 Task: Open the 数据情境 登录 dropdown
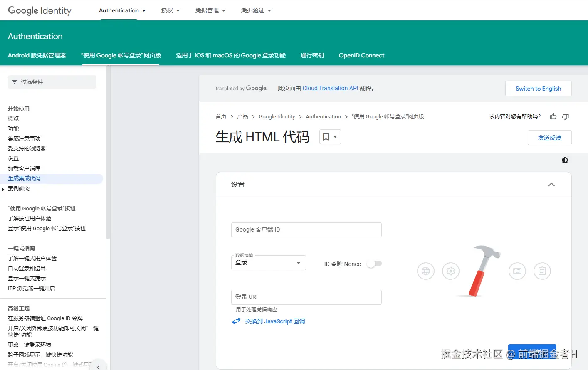click(x=269, y=263)
